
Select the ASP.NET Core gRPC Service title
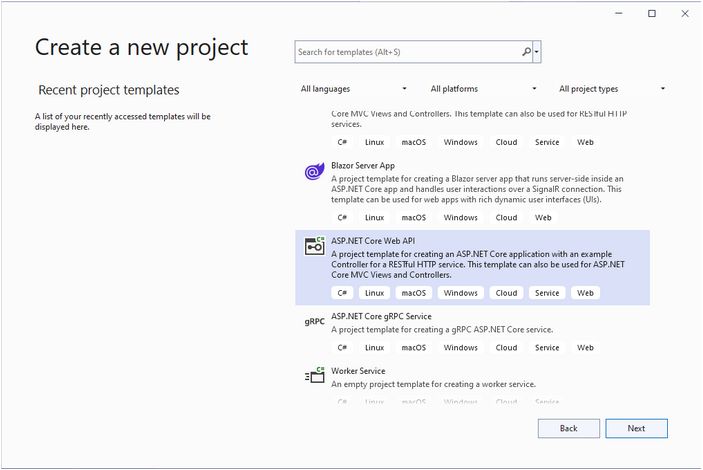click(x=381, y=316)
